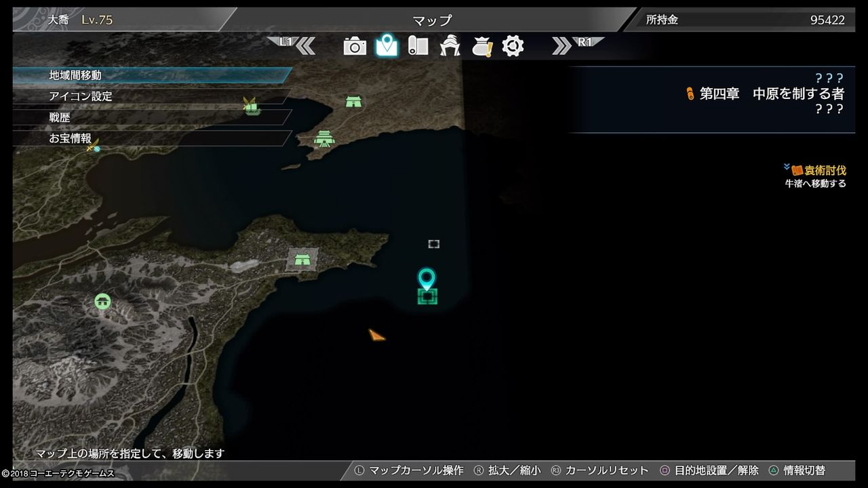The height and width of the screenshot is (488, 868).
Task: Open the item pouch tab icon
Action: point(482,46)
